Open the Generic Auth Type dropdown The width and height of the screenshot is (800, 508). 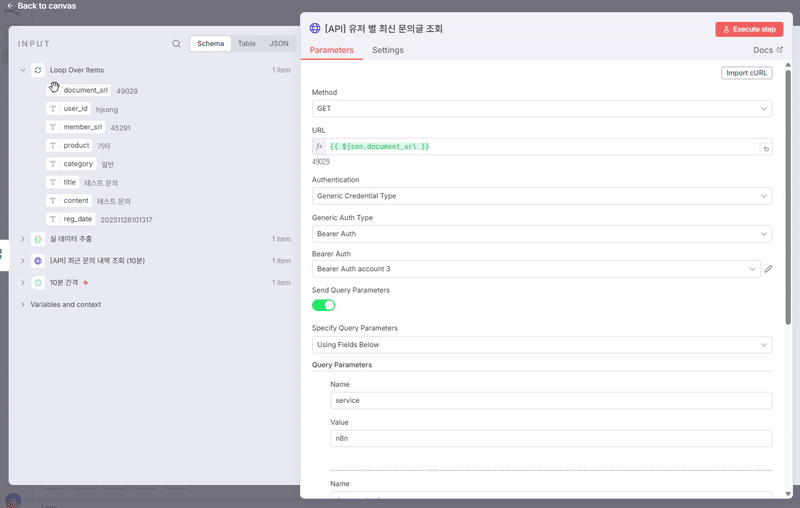click(542, 234)
